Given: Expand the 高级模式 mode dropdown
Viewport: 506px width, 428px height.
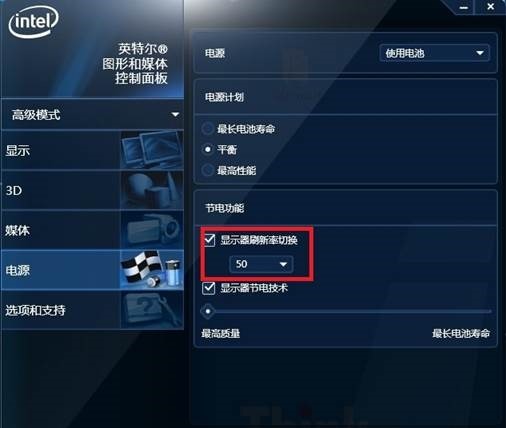Looking at the screenshot, I should click(92, 115).
